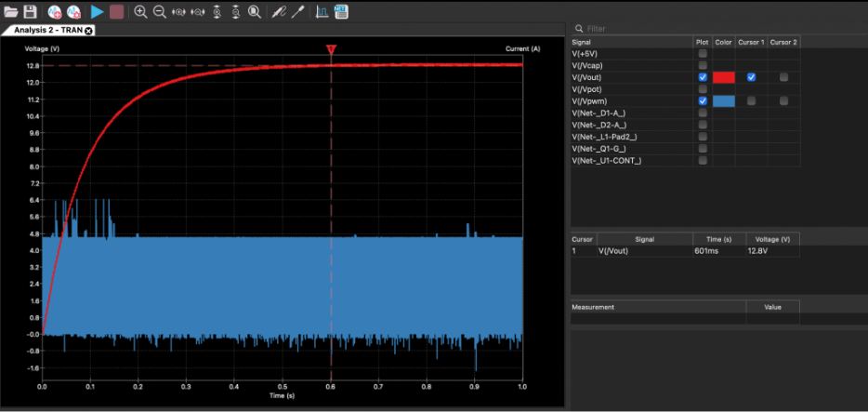Enable plotting for V(+5V)

(703, 54)
